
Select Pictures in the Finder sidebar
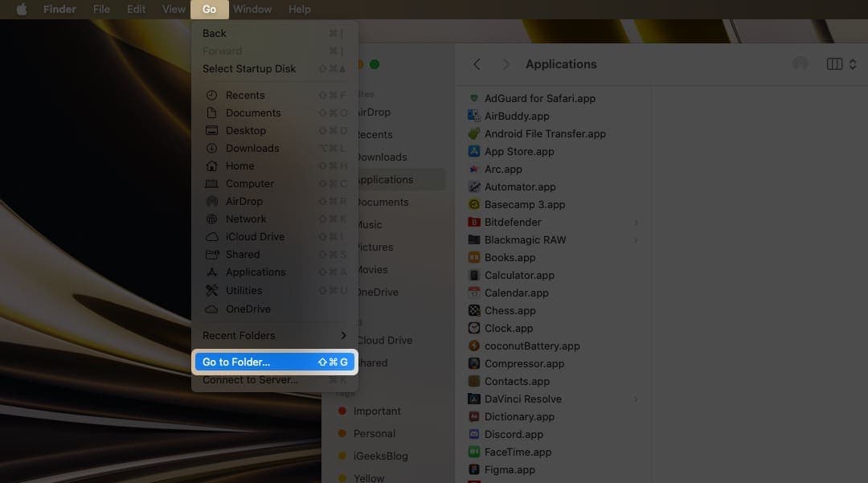[375, 248]
